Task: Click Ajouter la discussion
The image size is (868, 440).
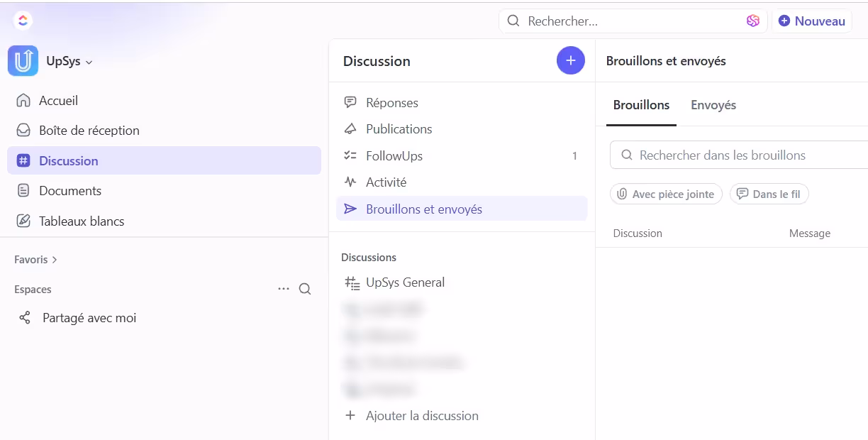Action: [421, 415]
